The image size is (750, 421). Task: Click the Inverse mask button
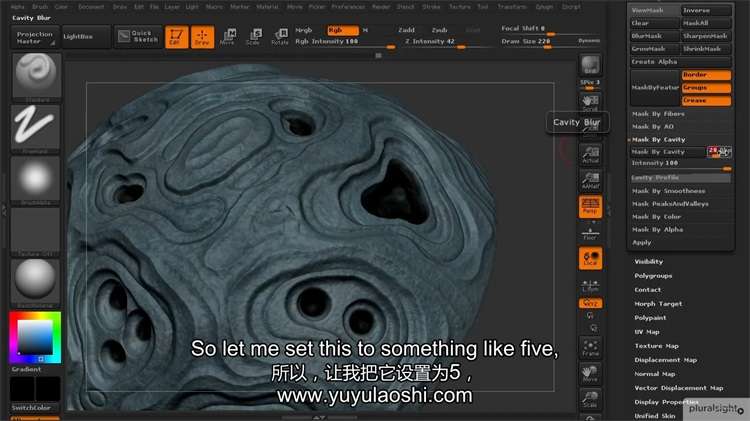706,10
